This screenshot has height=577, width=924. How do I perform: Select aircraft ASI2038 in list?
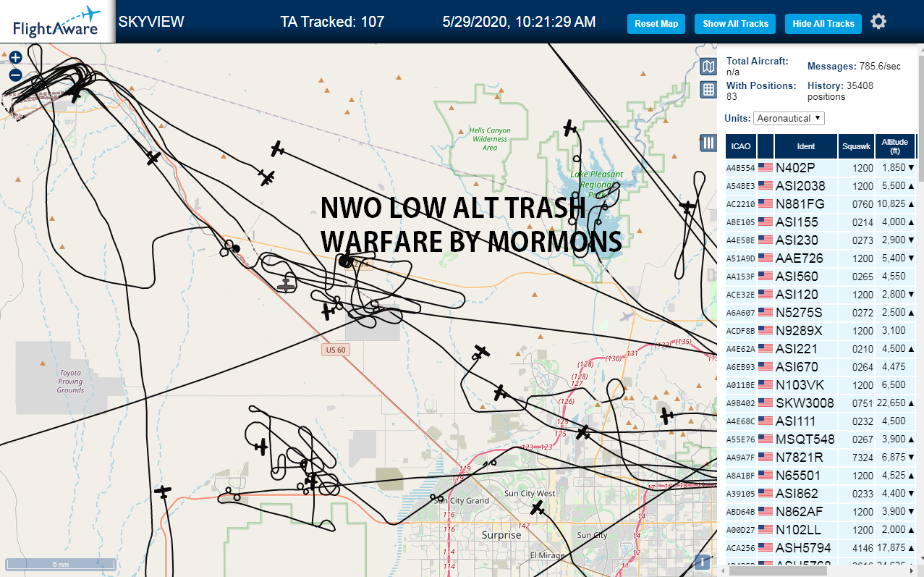tap(821, 186)
